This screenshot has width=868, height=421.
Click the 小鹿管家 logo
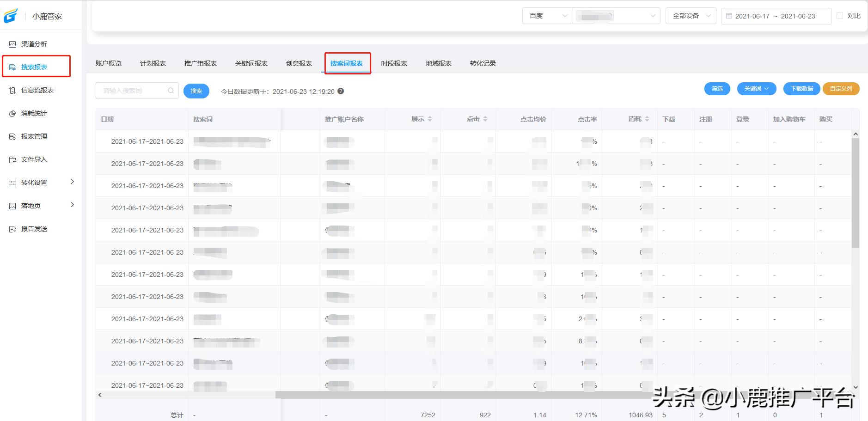(11, 16)
